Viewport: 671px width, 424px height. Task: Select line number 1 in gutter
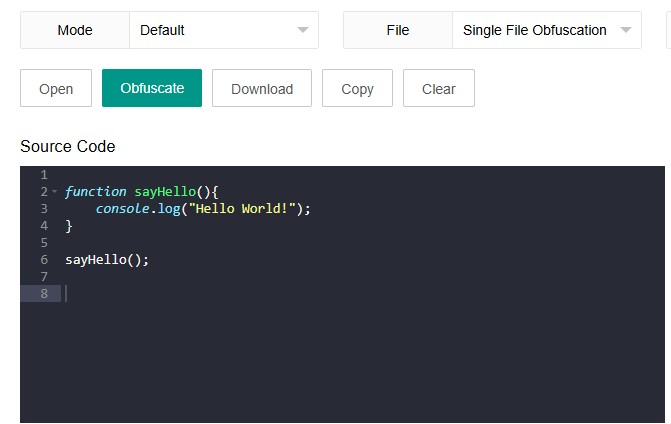click(x=44, y=175)
